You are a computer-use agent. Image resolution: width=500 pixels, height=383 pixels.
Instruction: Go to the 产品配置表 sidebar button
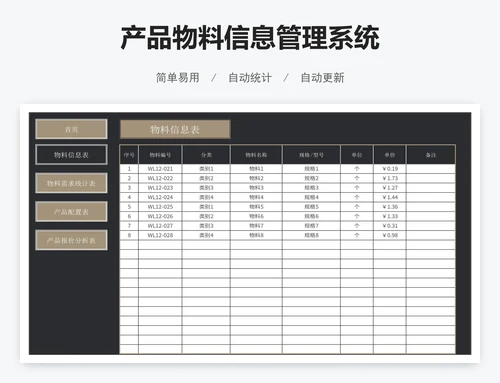click(x=71, y=212)
